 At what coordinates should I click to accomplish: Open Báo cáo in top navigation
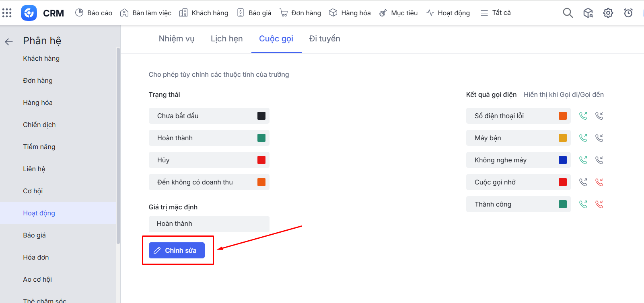(x=94, y=13)
